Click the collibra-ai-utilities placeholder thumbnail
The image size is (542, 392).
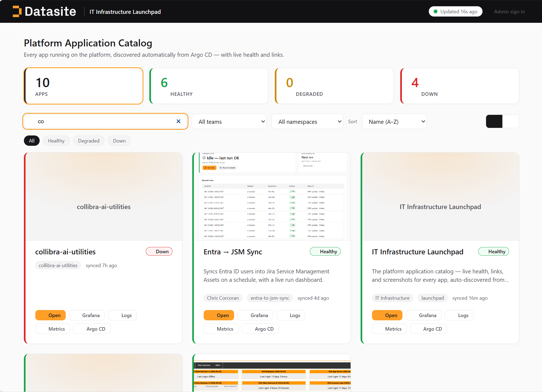(x=104, y=197)
